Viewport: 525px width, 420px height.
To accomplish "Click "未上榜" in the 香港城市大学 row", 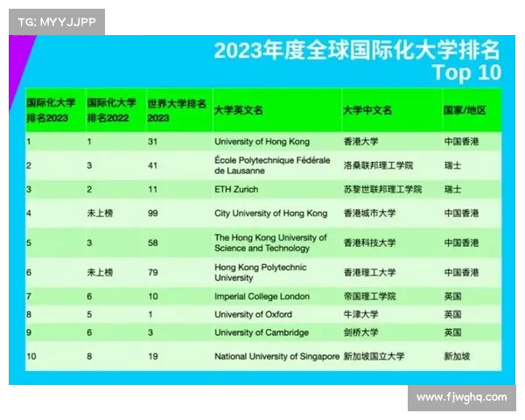I will click(100, 213).
